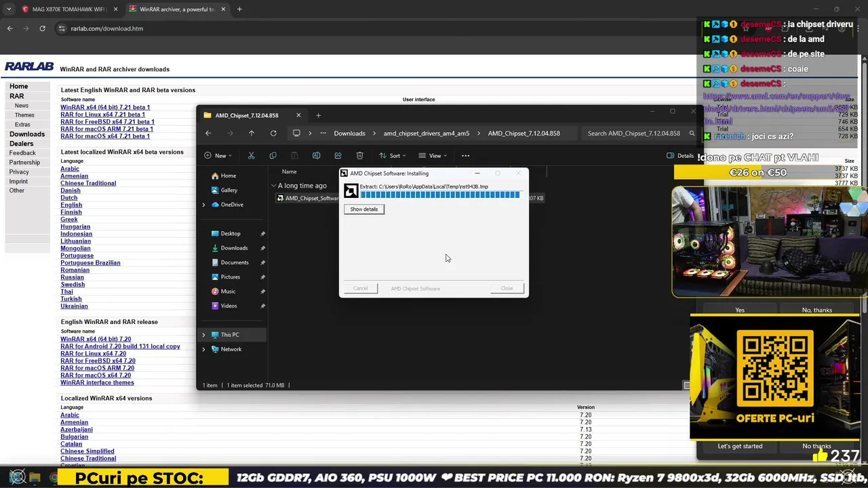
Task: Refresh the File Explorer folder view
Action: (273, 134)
